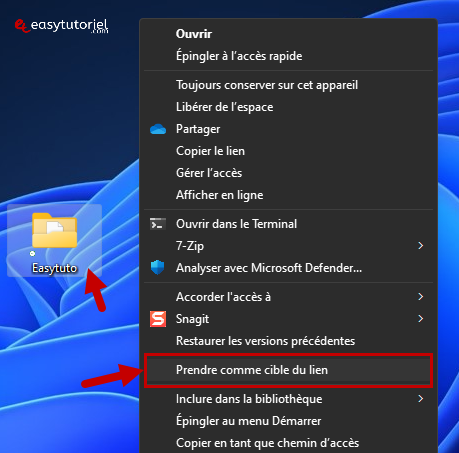
Task: Choose Copier en tant que chemin d'accès
Action: [288, 443]
